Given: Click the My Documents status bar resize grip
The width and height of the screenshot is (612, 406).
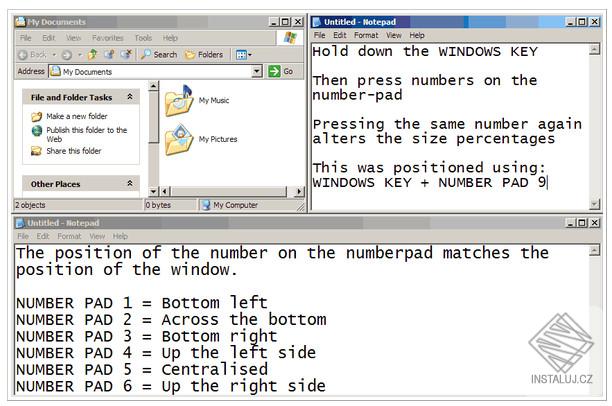Looking at the screenshot, I should pos(301,207).
